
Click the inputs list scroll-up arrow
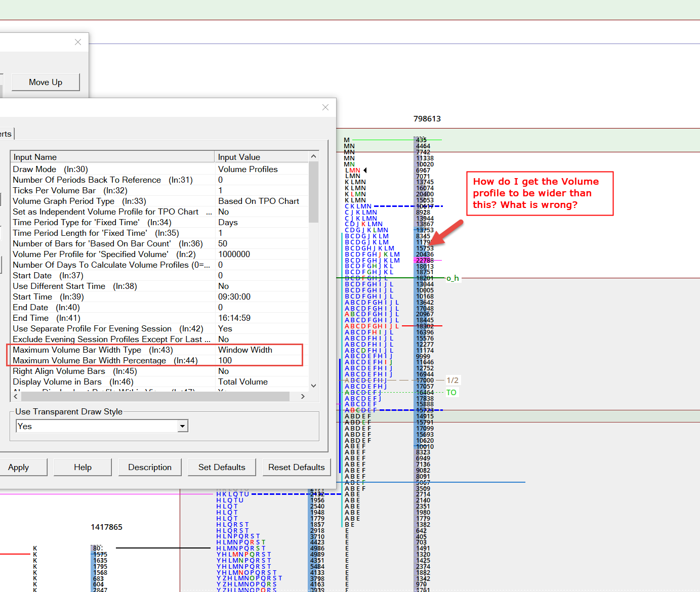coord(313,156)
